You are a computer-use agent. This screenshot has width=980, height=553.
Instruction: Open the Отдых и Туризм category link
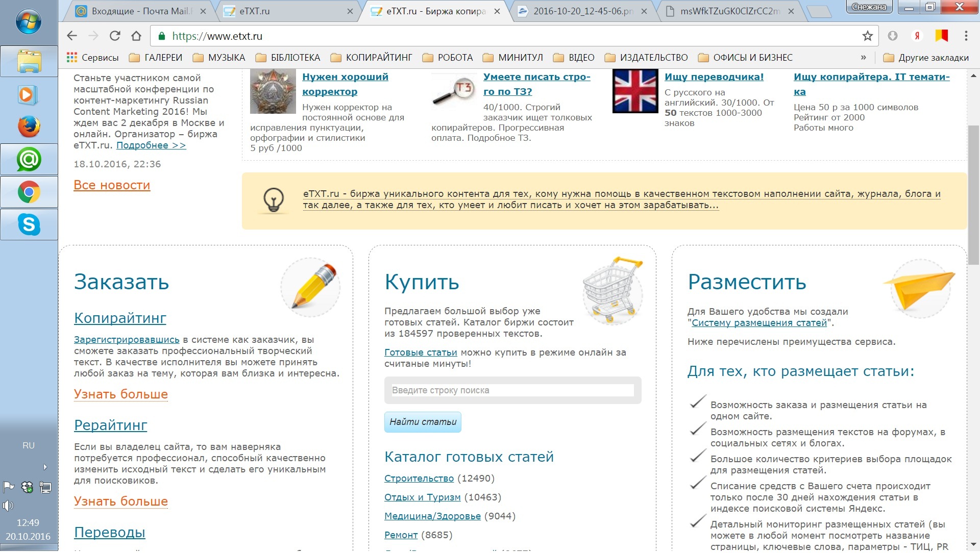coord(422,497)
